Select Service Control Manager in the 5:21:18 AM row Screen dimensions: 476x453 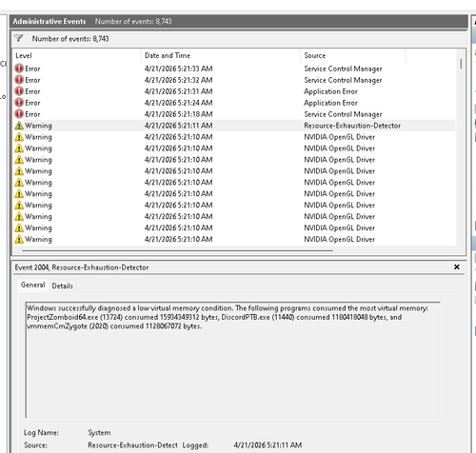[343, 114]
